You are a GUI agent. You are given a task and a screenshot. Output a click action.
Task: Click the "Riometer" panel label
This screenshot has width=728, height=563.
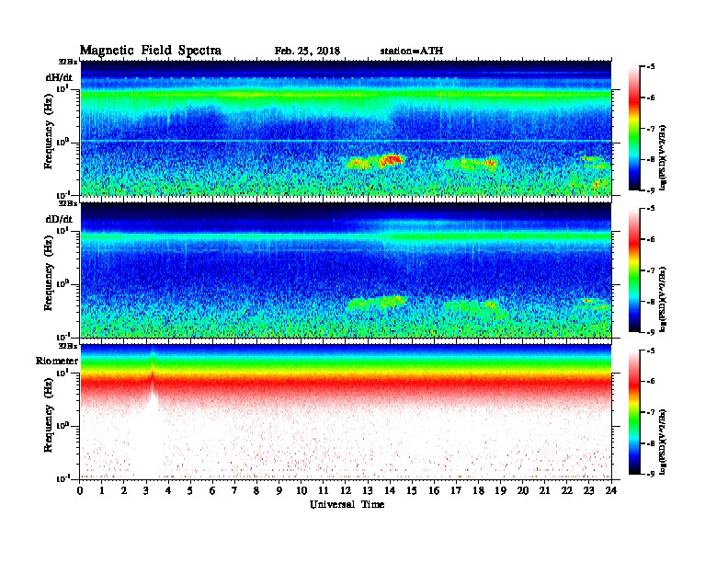coord(57,361)
